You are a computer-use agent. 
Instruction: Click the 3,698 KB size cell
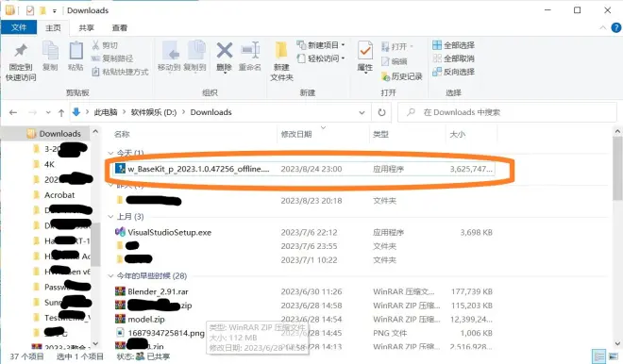[x=476, y=232]
